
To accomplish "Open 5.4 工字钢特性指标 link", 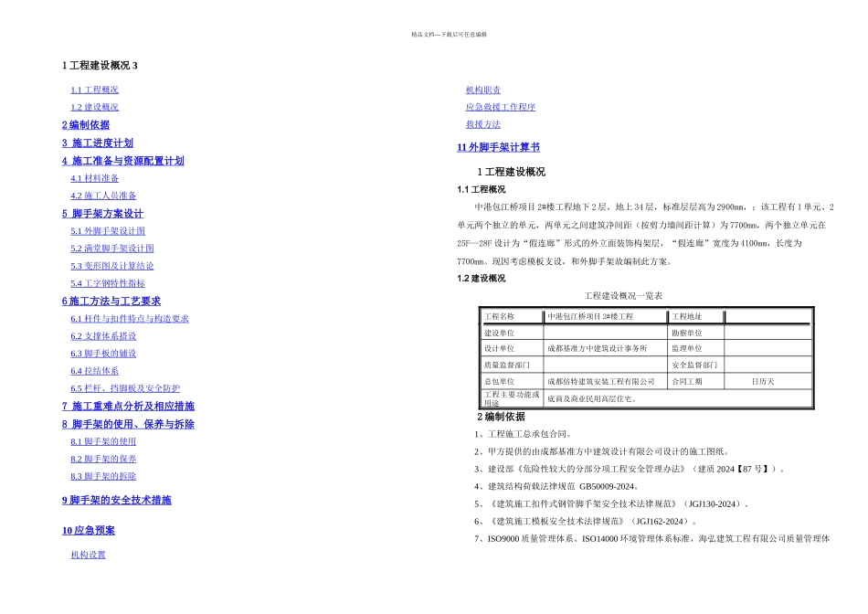I will (108, 283).
